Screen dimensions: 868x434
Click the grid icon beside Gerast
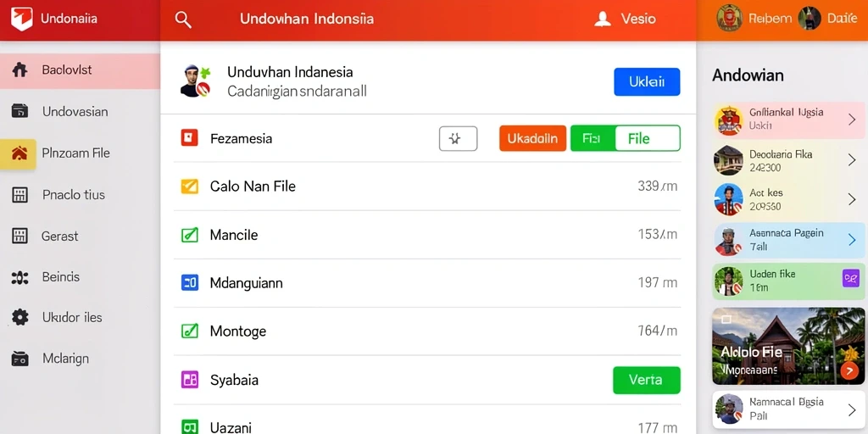[x=20, y=236]
